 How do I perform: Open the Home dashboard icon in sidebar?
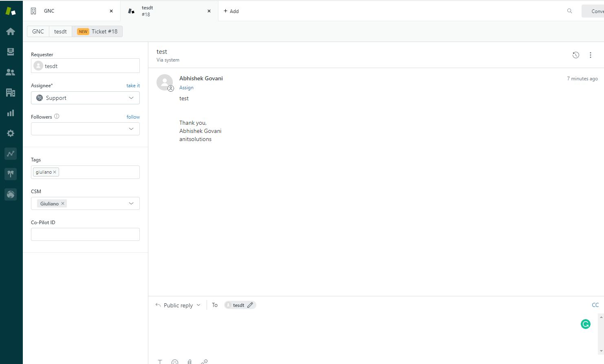coord(11,31)
